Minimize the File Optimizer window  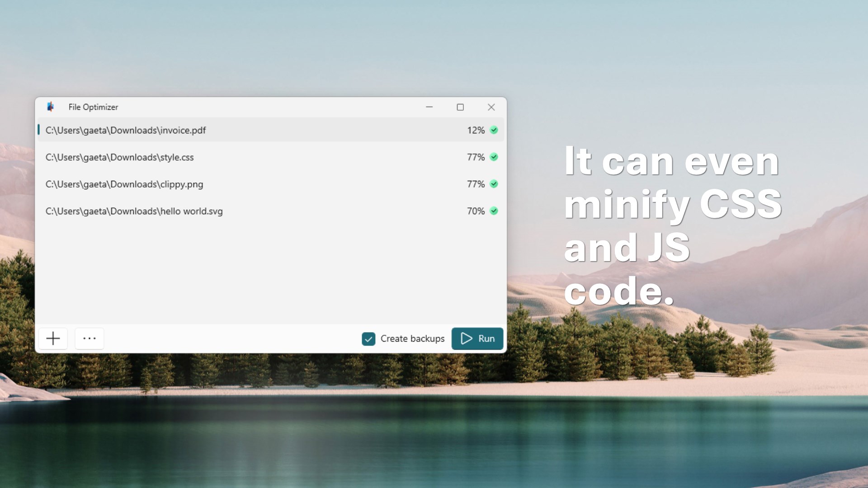[429, 107]
